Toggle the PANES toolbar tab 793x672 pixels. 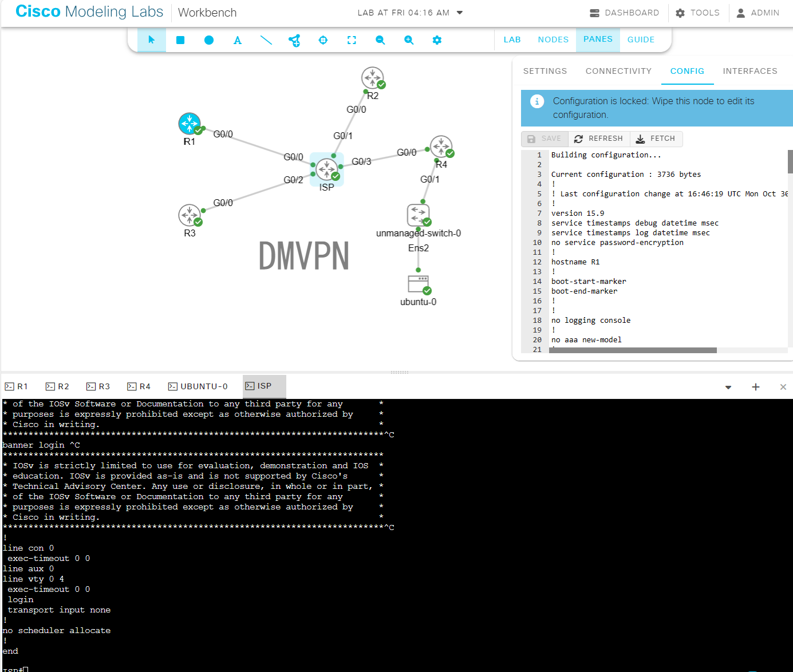[598, 39]
